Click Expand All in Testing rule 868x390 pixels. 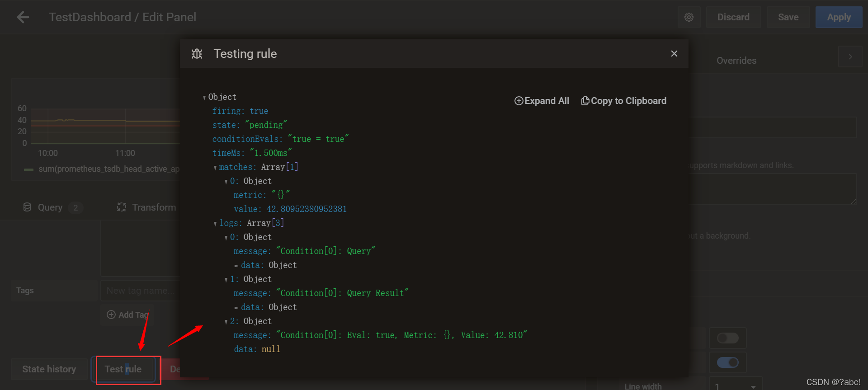pyautogui.click(x=542, y=101)
